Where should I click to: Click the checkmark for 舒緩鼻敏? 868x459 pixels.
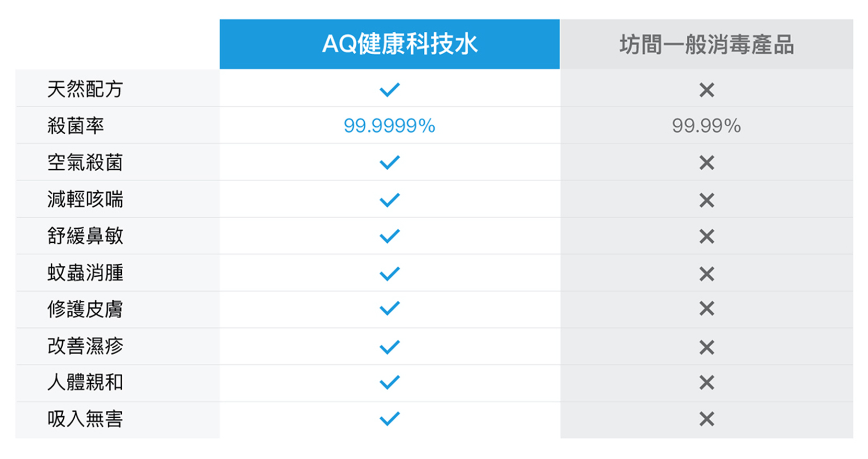(x=389, y=237)
